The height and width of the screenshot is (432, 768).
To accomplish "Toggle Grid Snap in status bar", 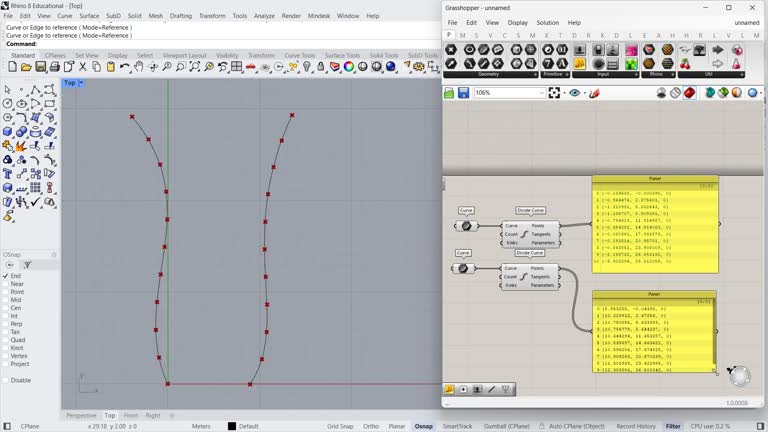I will click(340, 426).
